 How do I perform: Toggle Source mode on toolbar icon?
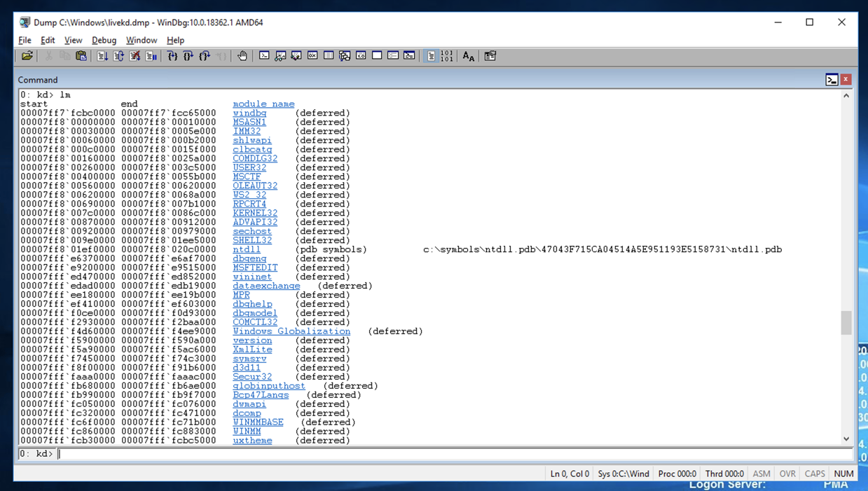tap(431, 56)
